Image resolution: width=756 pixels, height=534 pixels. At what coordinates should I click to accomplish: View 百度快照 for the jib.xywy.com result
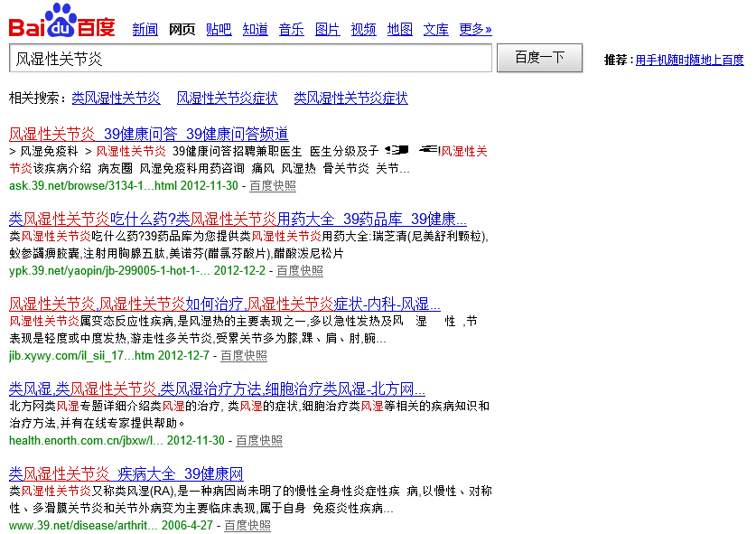(x=243, y=356)
